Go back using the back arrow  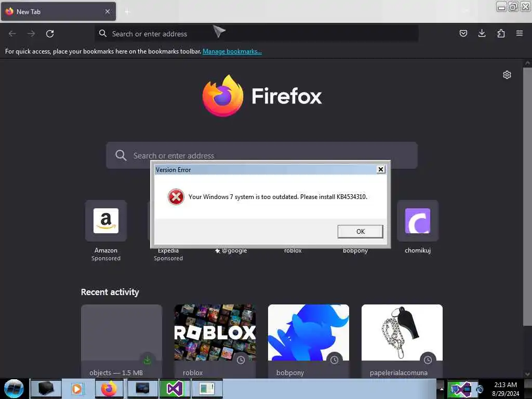(12, 34)
